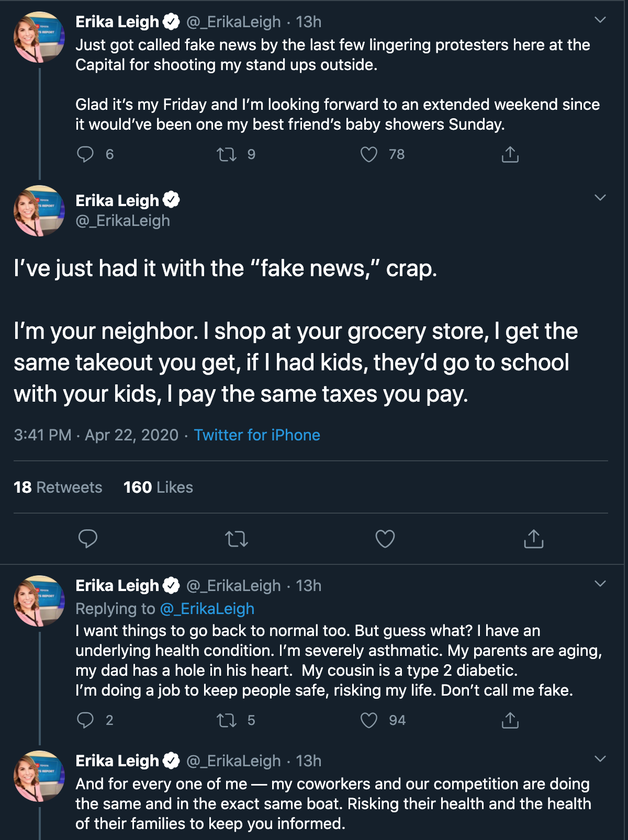Reply to the first tweet with 6 replies
This screenshot has width=628, height=840.
point(85,154)
